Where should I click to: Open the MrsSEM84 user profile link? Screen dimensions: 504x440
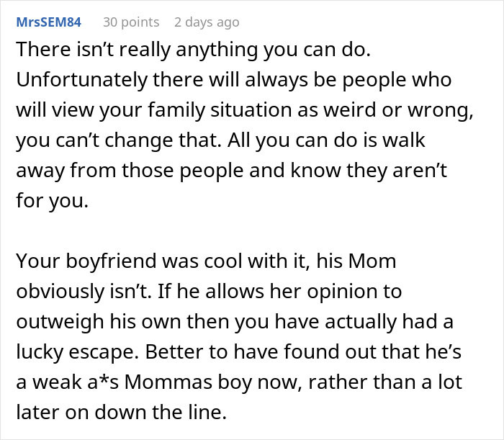tap(48, 22)
